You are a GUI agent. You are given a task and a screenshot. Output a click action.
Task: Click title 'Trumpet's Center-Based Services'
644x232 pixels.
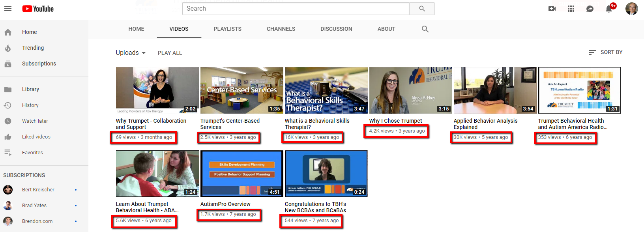tap(230, 124)
